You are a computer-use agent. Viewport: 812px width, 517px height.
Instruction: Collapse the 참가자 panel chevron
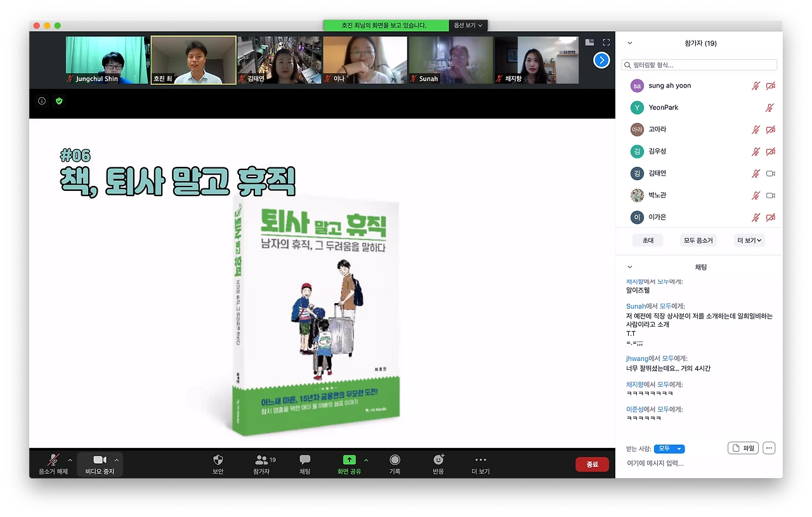(x=630, y=43)
